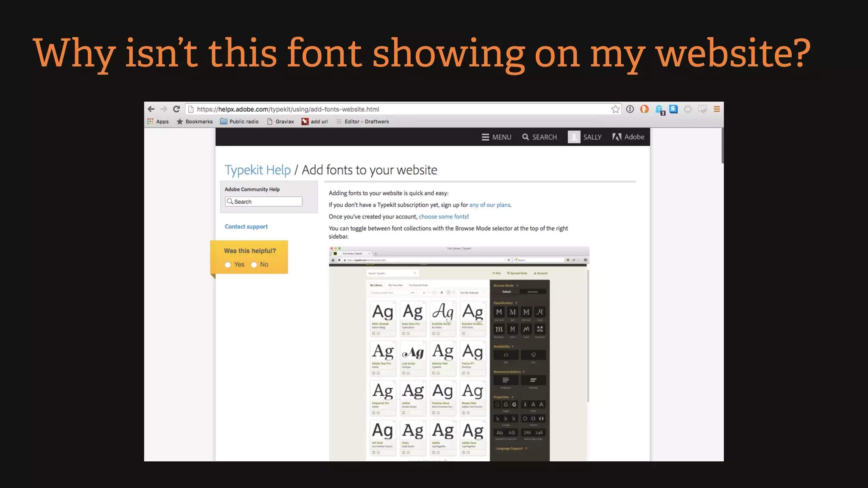Click the add url bookmark
Image resolution: width=868 pixels, height=488 pixels.
tap(314, 122)
